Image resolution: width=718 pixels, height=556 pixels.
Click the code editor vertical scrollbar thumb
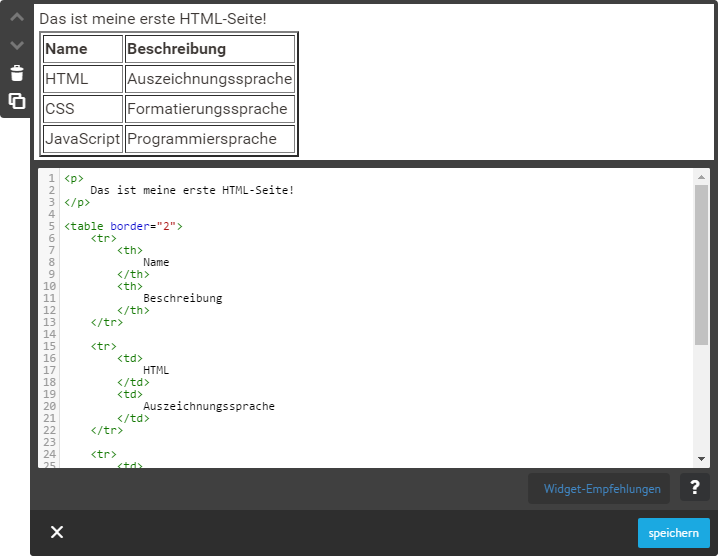[701, 265]
